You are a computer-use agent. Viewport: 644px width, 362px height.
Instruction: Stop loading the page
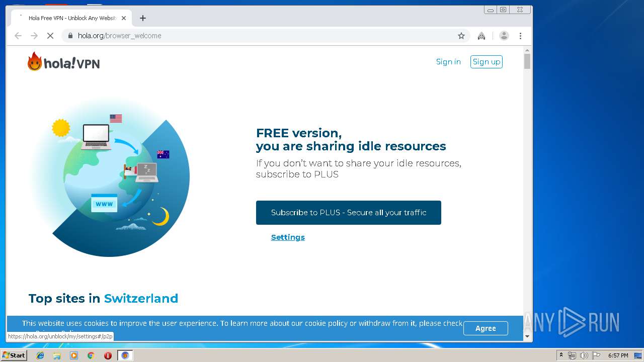click(x=50, y=36)
